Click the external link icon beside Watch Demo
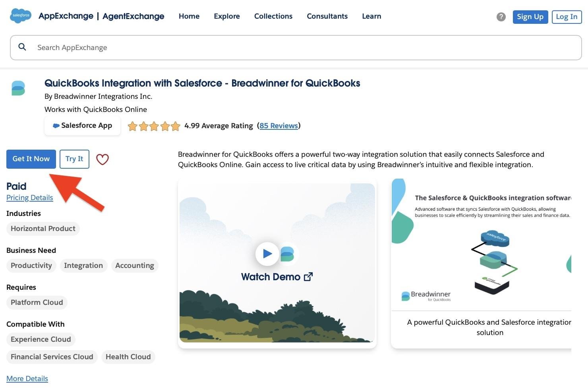588x389 pixels. 308,277
